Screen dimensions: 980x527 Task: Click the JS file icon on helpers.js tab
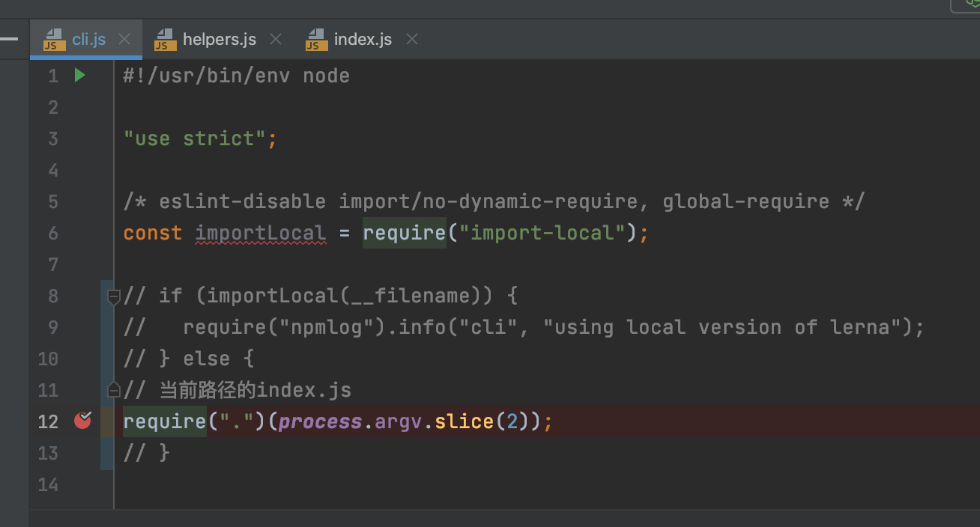(x=164, y=40)
